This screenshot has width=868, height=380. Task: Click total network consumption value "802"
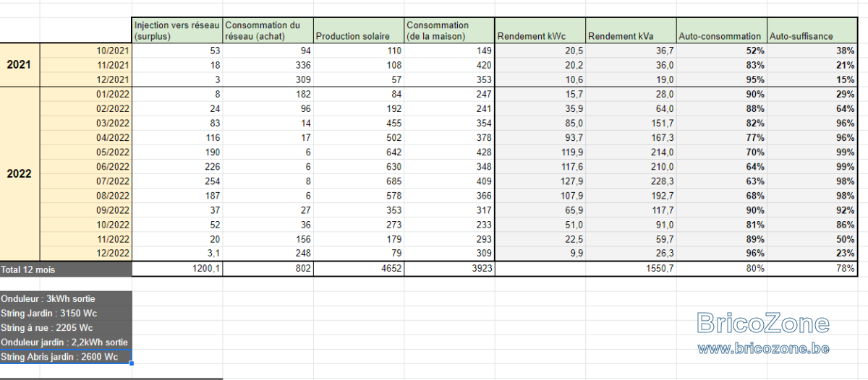(268, 269)
